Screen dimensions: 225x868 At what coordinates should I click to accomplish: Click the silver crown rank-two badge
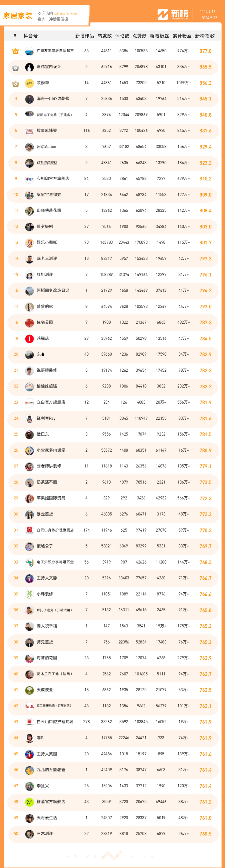[x=15, y=67]
